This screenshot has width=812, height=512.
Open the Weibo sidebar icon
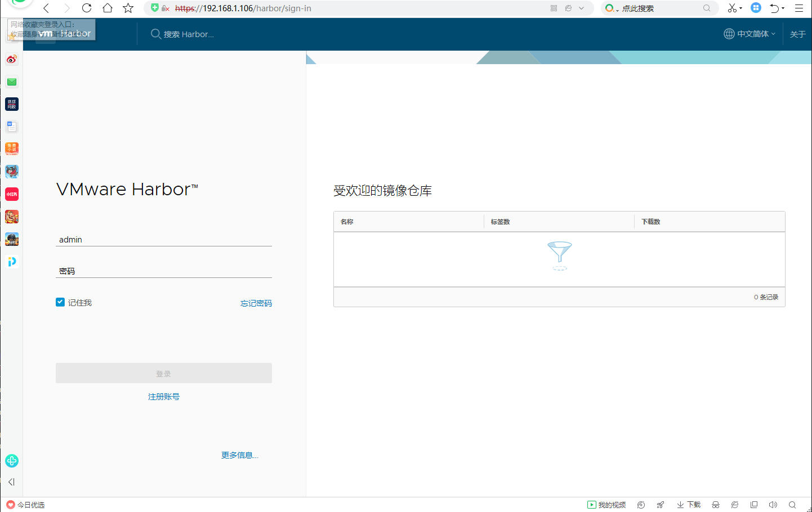[x=12, y=59]
